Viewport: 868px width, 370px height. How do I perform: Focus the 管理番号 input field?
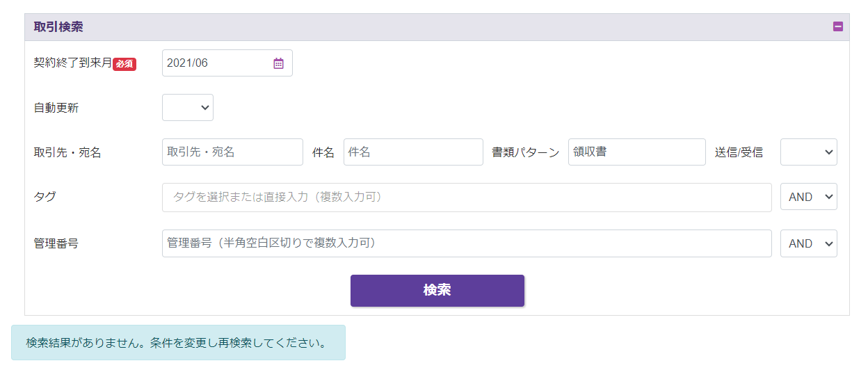tap(467, 243)
